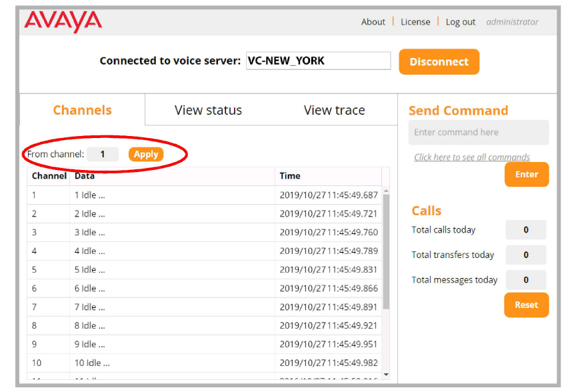
Task: Click time 2019/10/27 11:45:49.866
Action: click(x=329, y=289)
